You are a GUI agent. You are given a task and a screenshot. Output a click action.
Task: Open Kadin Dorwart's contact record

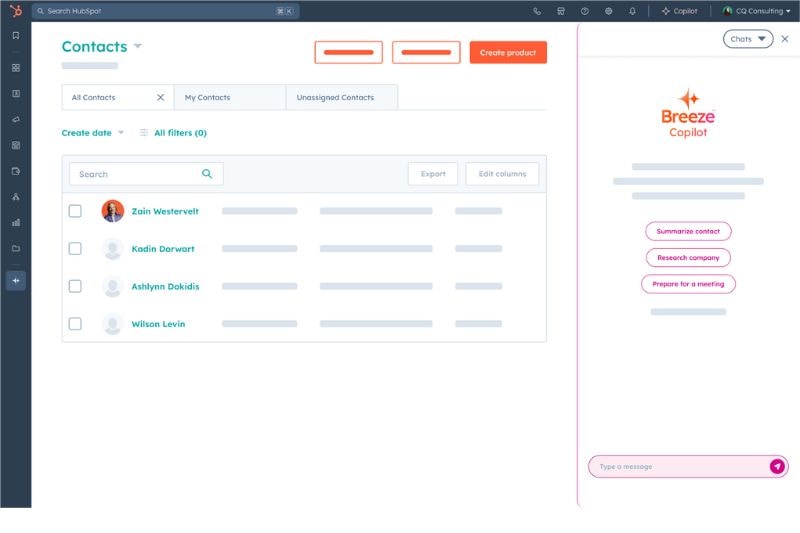coord(163,249)
